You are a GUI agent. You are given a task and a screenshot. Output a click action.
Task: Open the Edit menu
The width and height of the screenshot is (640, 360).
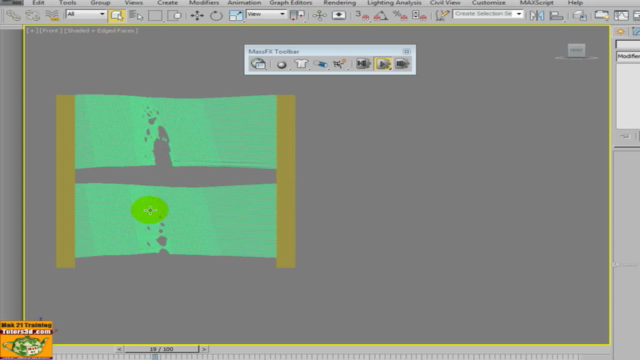click(38, 2)
